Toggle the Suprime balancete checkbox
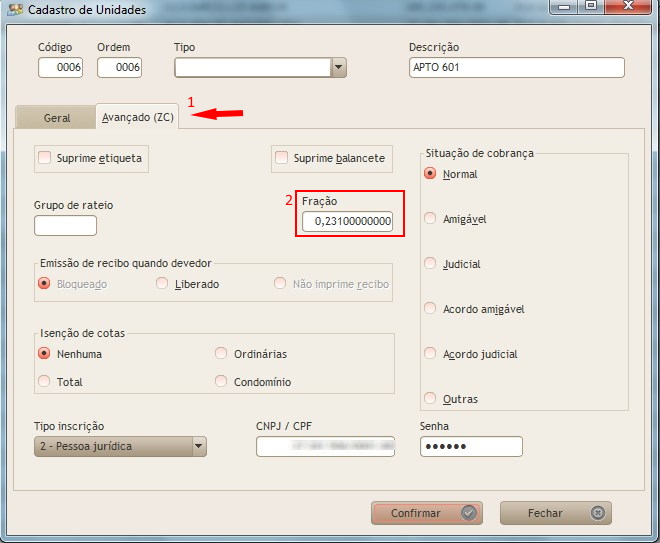This screenshot has height=543, width=660. (x=282, y=158)
